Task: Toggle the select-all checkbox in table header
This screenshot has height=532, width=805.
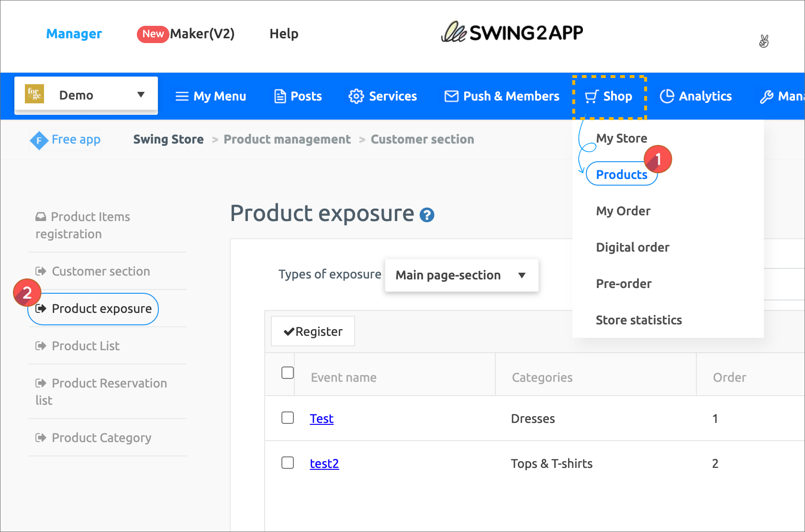Action: tap(288, 373)
